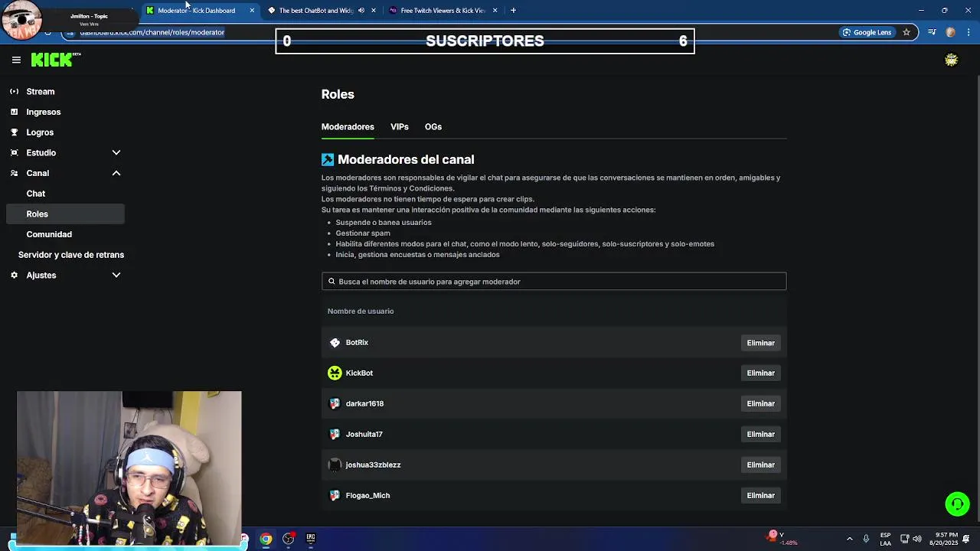Open Chrome profile avatar in toolbar
This screenshot has height=551, width=980.
click(950, 32)
